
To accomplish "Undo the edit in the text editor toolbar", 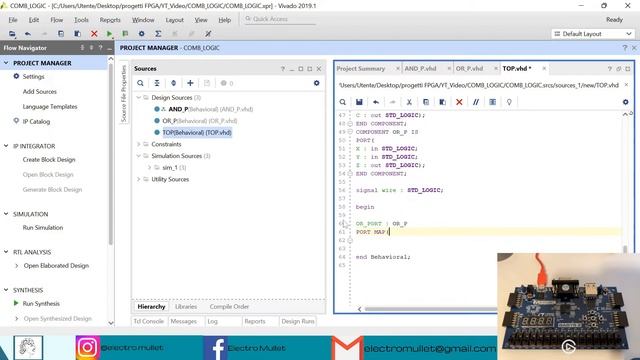I will coord(376,102).
